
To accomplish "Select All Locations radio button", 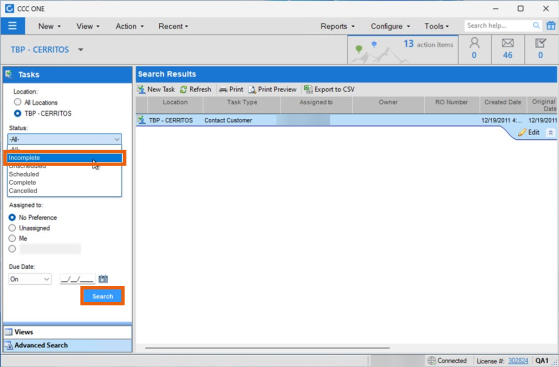I will 17,102.
